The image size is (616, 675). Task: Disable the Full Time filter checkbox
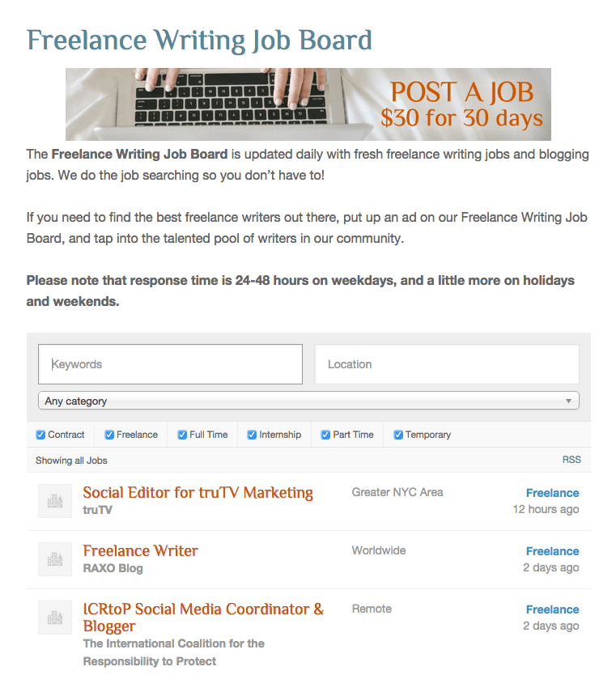(x=182, y=435)
